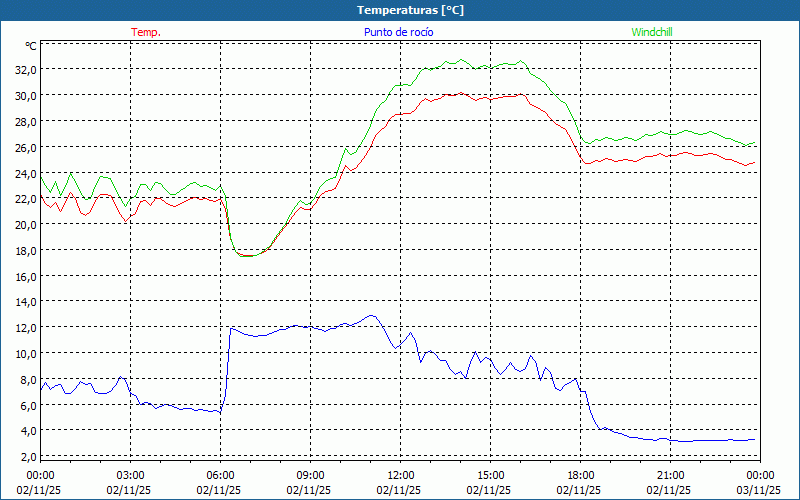Click the 26,0 value on the Y axis
Screen dimensions: 800x500
click(25, 147)
